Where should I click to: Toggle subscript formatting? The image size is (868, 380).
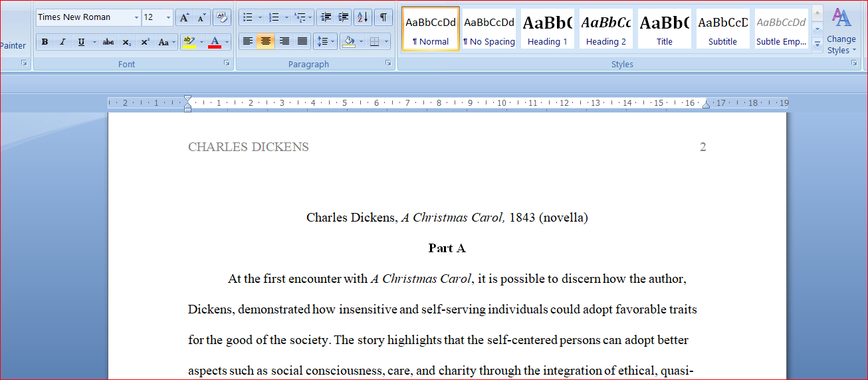coord(126,42)
